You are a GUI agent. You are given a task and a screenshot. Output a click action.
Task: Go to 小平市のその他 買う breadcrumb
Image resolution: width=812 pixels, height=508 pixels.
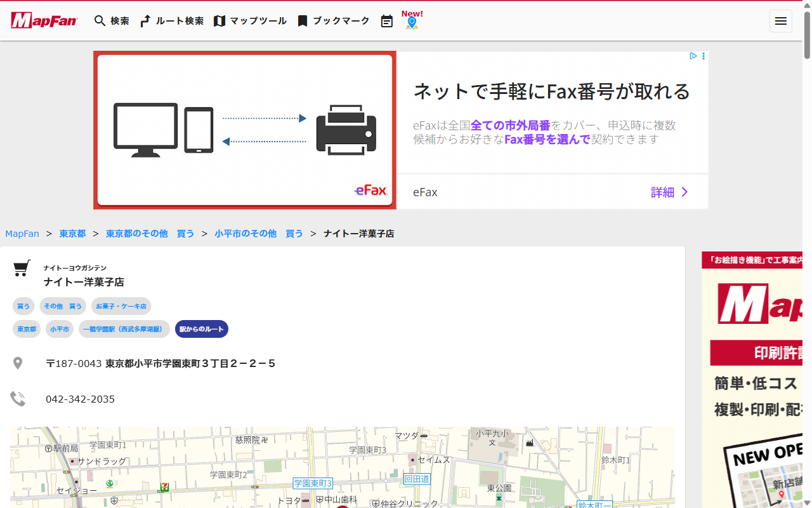259,234
